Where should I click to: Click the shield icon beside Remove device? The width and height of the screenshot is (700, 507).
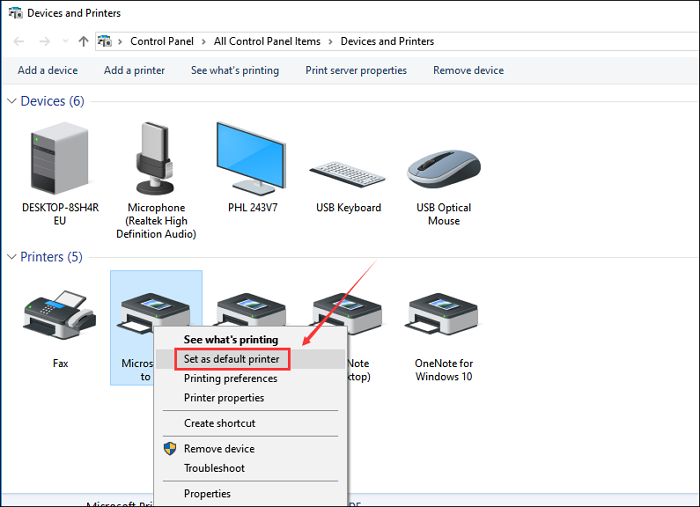(170, 449)
